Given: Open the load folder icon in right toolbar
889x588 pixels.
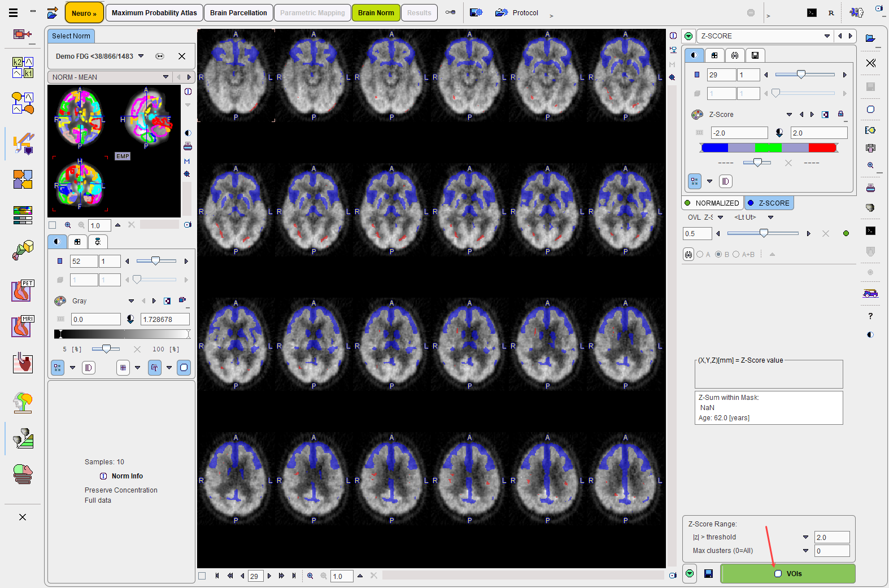Looking at the screenshot, I should click(870, 38).
